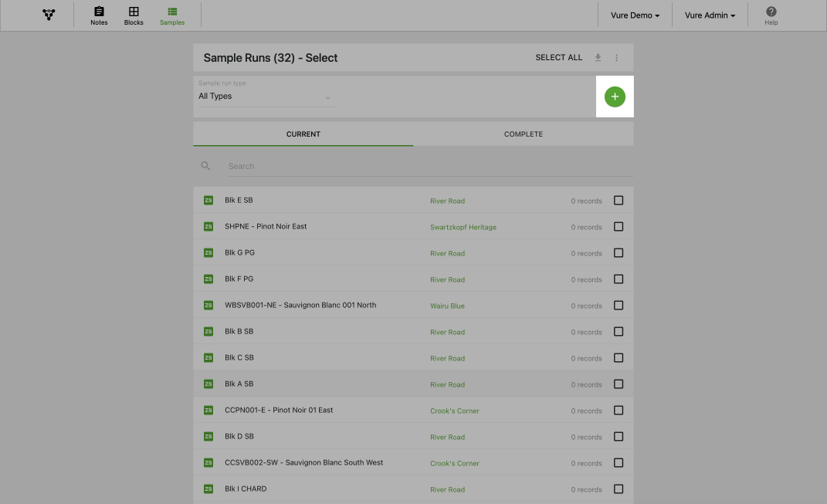Open the Vure Demo dropdown
Viewport: 827px width, 504px height.
[x=635, y=15]
